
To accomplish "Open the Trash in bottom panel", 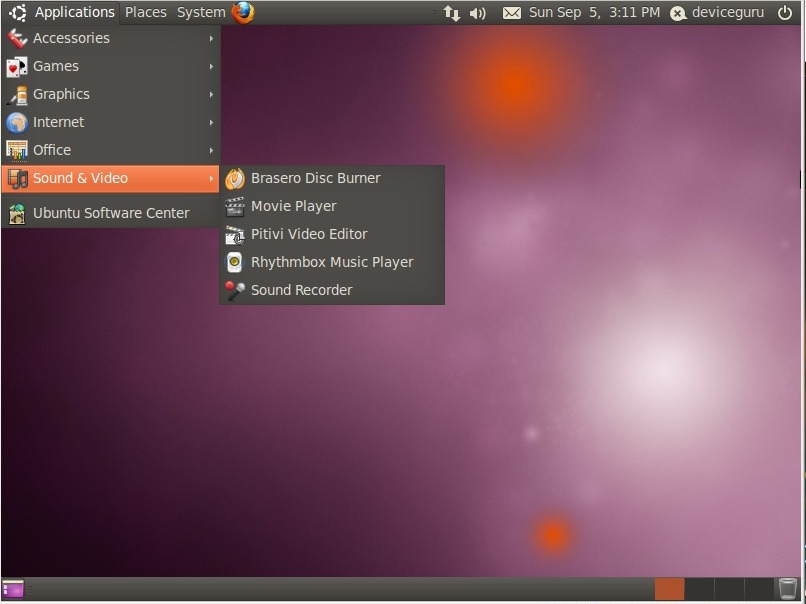I will coord(787,589).
